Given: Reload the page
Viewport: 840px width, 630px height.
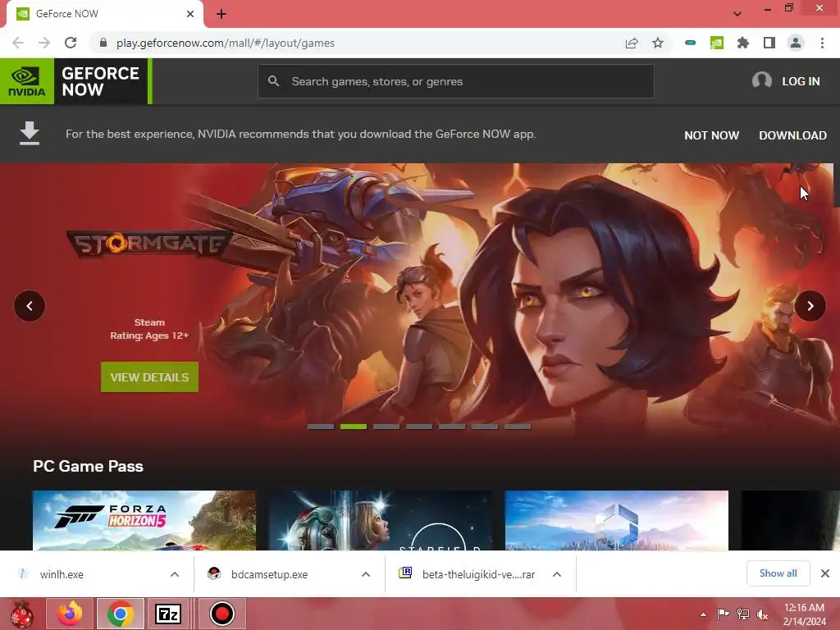Looking at the screenshot, I should (x=71, y=43).
